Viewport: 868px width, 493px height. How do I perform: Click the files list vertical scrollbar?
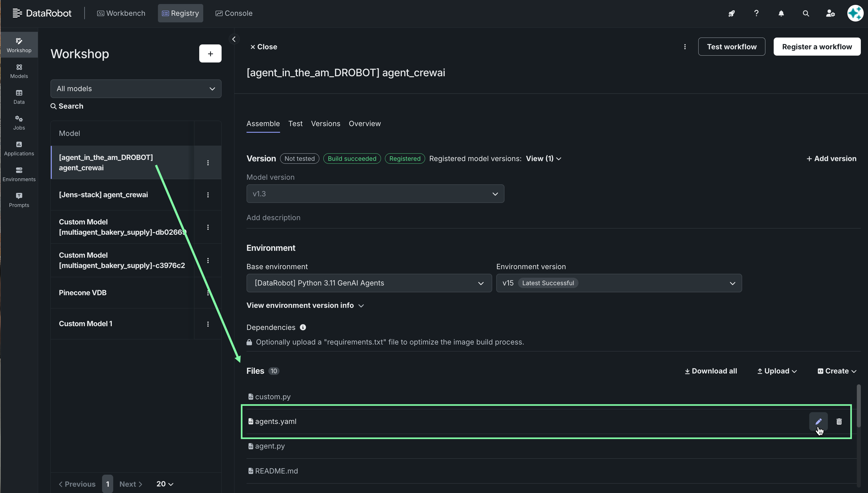[858, 406]
